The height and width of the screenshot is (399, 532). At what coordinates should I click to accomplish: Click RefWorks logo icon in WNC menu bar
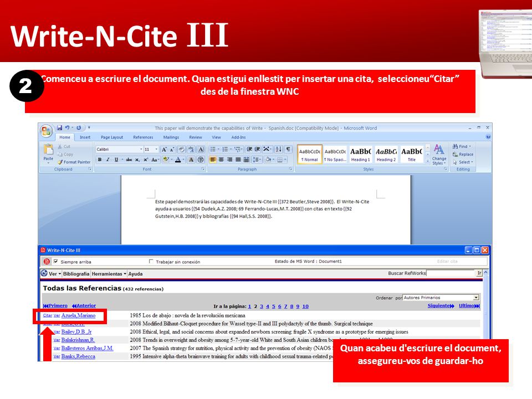[x=44, y=273]
